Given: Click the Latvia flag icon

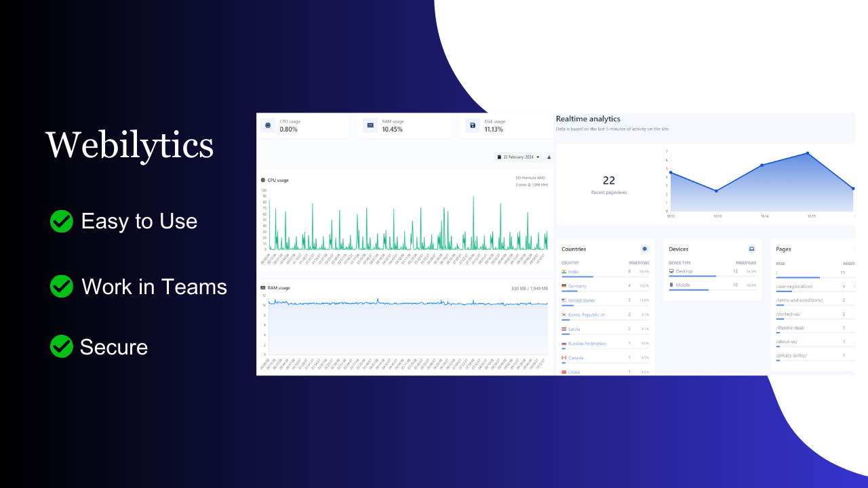Looking at the screenshot, I should click(x=564, y=329).
